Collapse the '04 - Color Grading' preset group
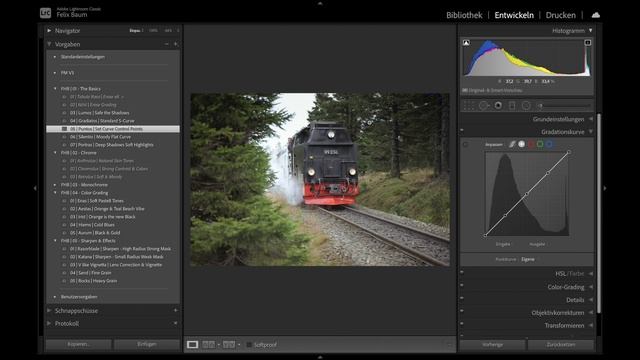 pyautogui.click(x=55, y=193)
